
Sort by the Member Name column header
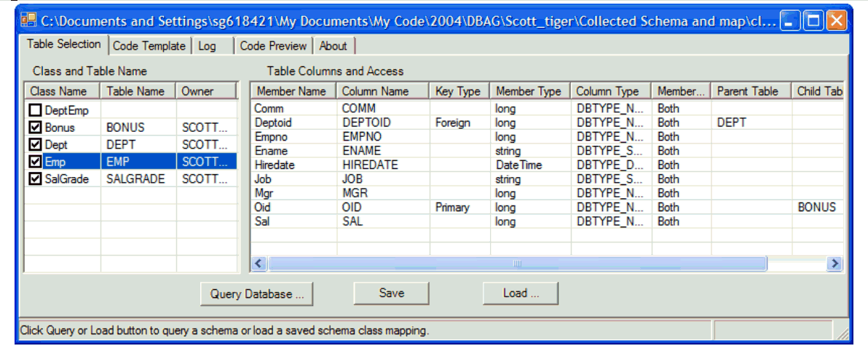[291, 91]
